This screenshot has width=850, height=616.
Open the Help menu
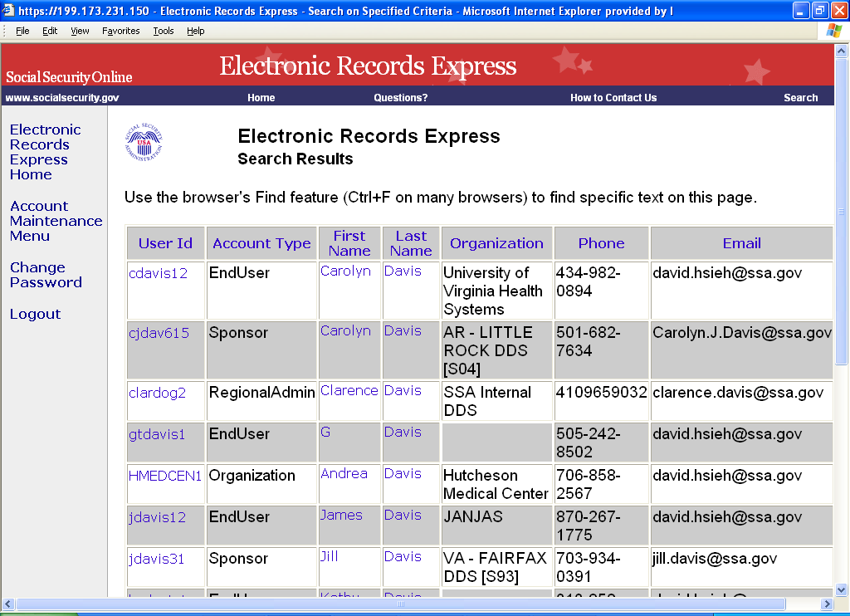(x=196, y=31)
